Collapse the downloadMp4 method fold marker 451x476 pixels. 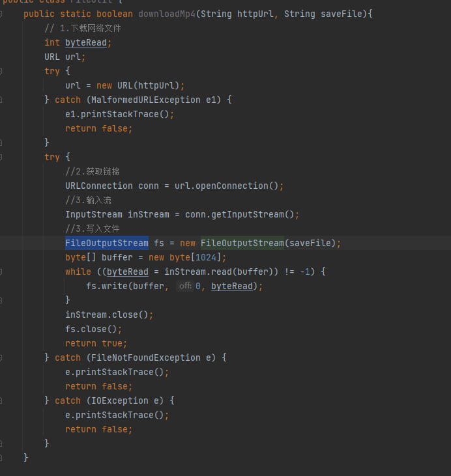(1, 14)
